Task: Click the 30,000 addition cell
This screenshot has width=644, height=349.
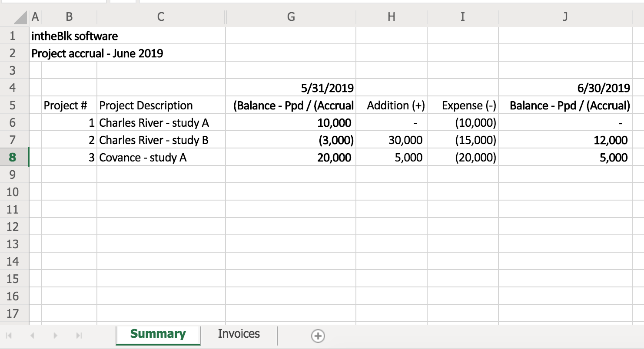Action: [x=392, y=140]
